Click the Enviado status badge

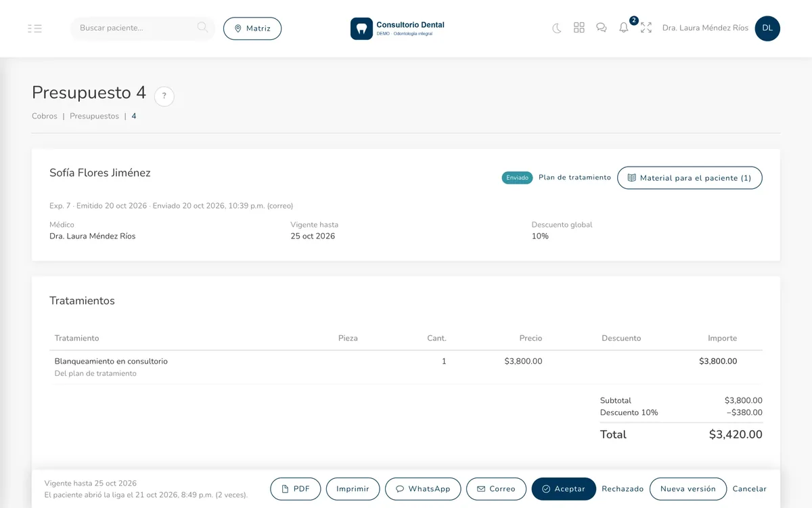(518, 177)
